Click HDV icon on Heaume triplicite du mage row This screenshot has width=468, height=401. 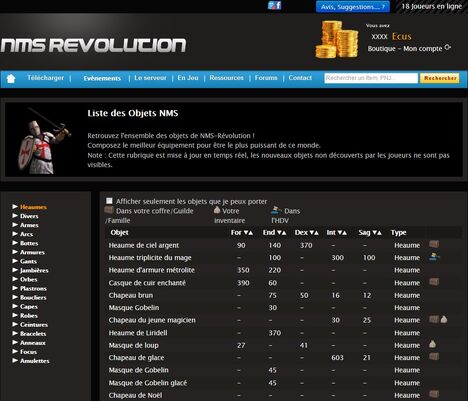pyautogui.click(x=434, y=257)
